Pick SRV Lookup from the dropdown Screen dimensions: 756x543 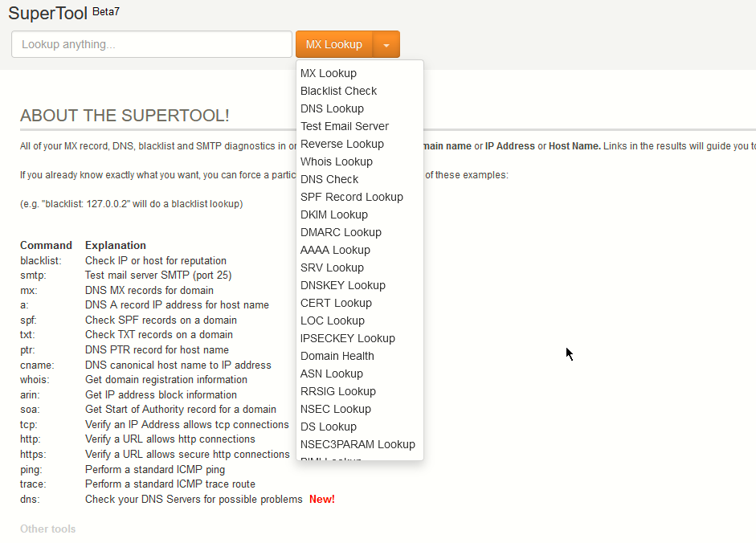coord(332,267)
